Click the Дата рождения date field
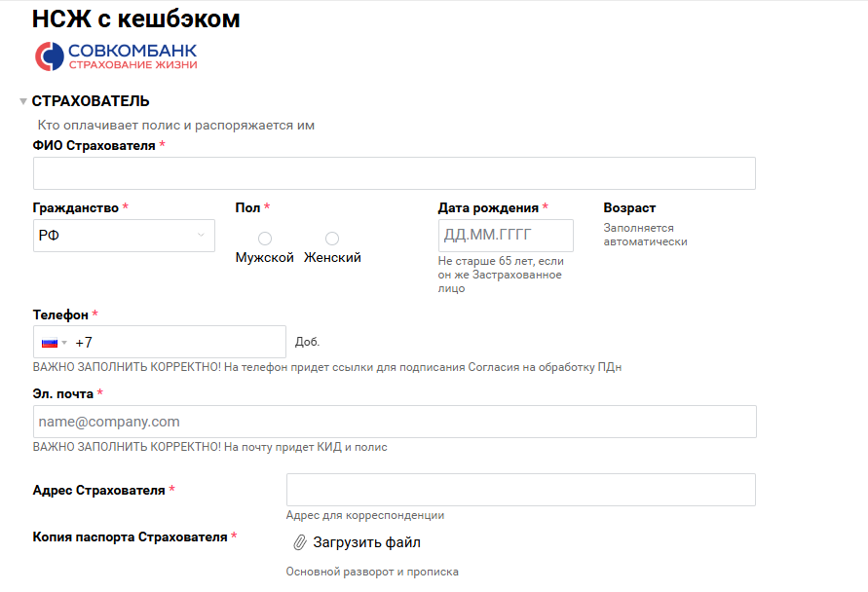 tap(505, 236)
